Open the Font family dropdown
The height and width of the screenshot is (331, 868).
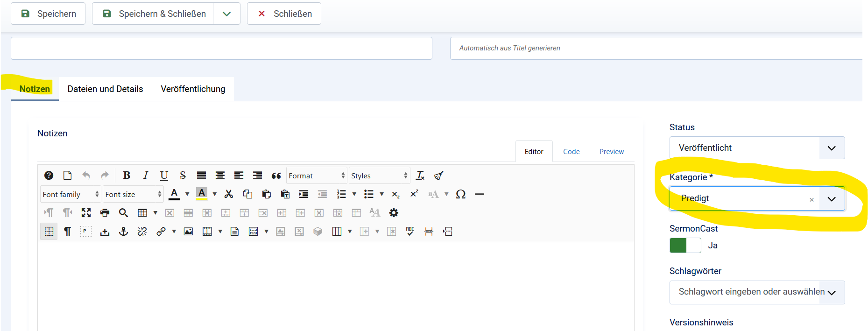[70, 194]
